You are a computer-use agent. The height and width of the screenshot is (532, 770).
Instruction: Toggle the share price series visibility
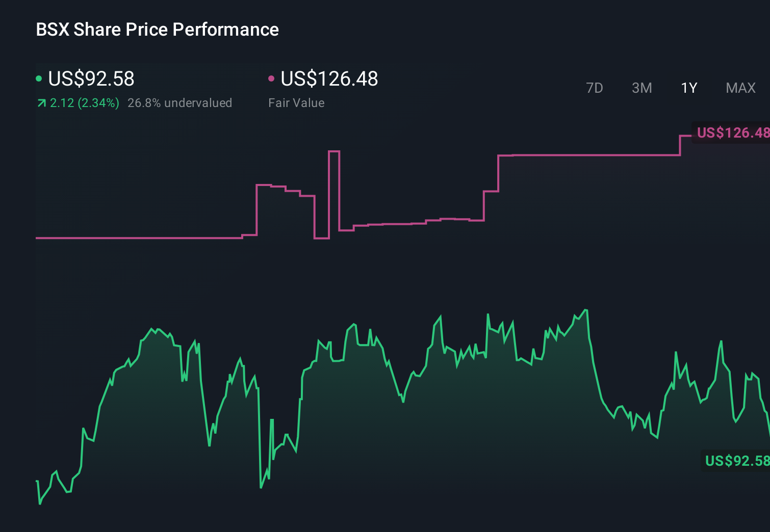[91, 79]
